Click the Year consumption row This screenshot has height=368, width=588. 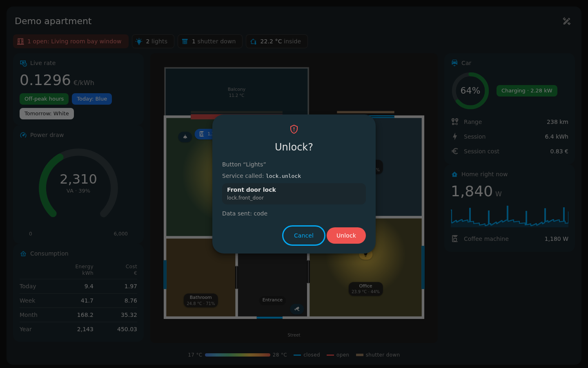click(x=78, y=329)
